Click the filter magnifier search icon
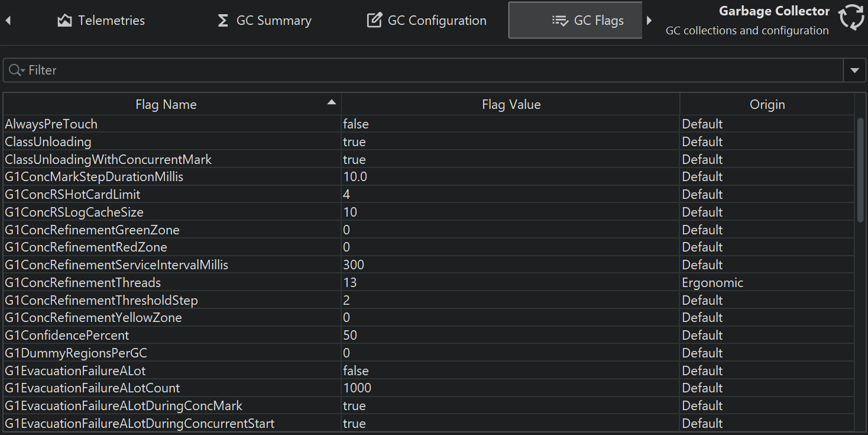Viewport: 868px width, 435px height. coord(16,70)
